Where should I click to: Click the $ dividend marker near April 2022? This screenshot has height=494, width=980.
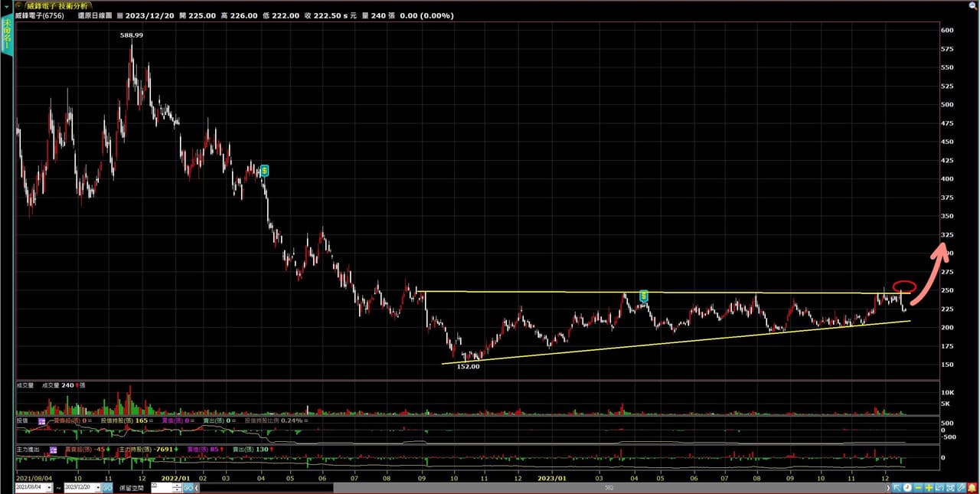click(x=264, y=170)
